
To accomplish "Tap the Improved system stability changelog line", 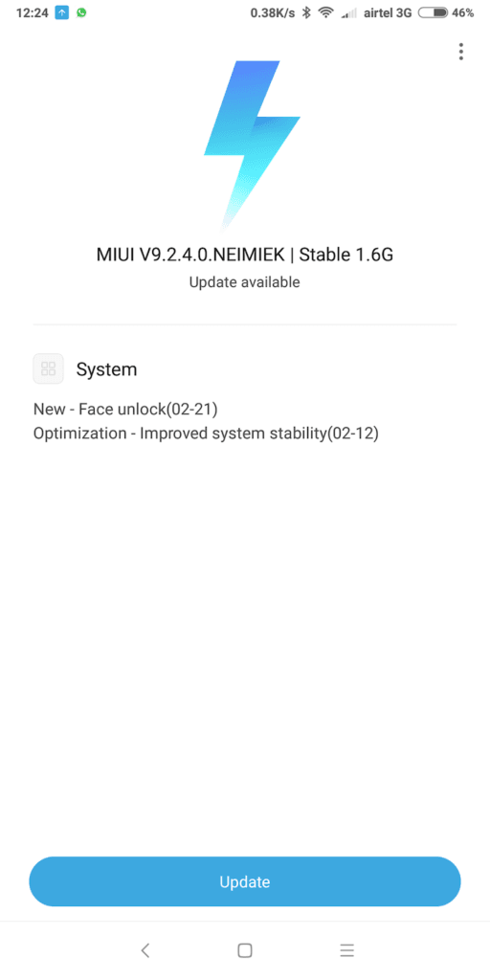I will 206,434.
